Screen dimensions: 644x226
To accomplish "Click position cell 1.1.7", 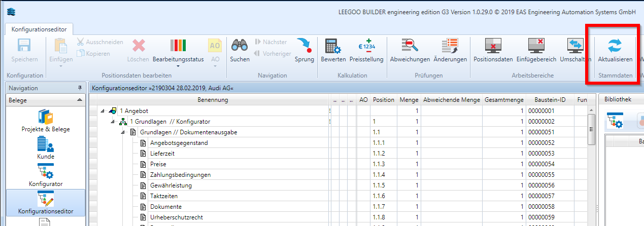I will [384, 207].
